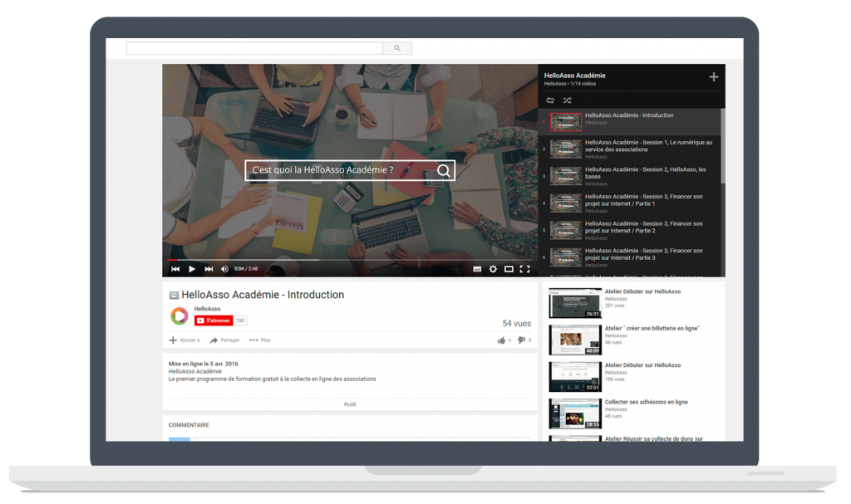
Task: Seek on the video progress bar
Action: (x=350, y=260)
